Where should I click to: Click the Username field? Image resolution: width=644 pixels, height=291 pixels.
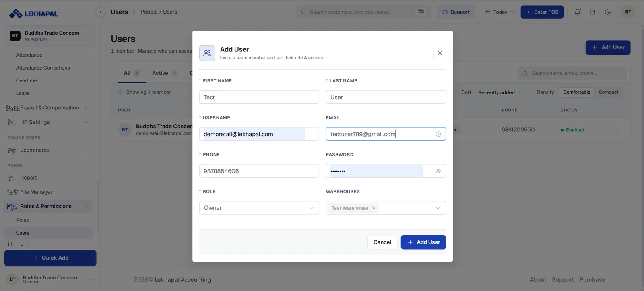(259, 134)
